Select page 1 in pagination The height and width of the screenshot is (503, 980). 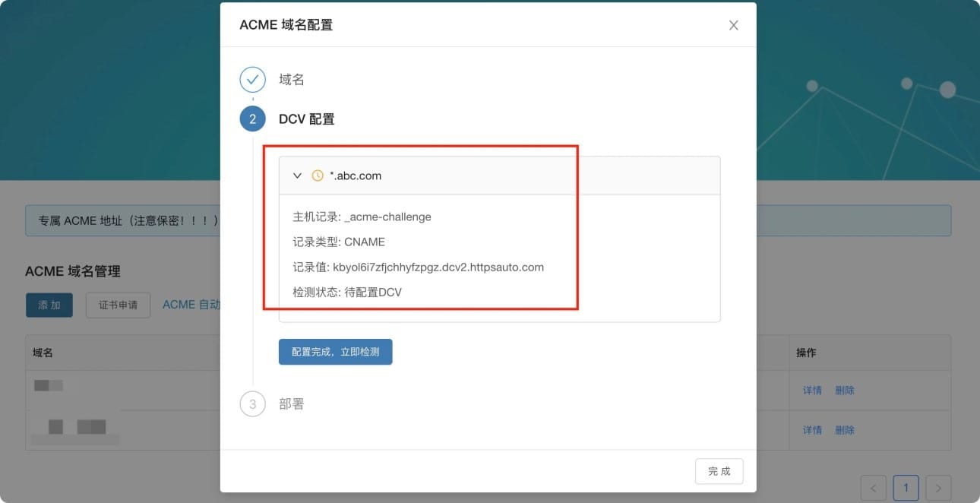tap(906, 488)
